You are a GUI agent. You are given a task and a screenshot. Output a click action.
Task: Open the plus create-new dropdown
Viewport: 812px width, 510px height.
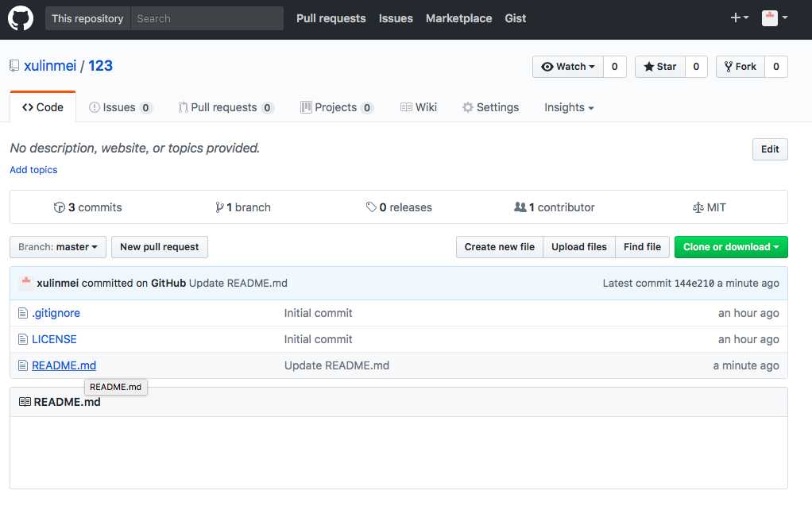click(x=739, y=17)
